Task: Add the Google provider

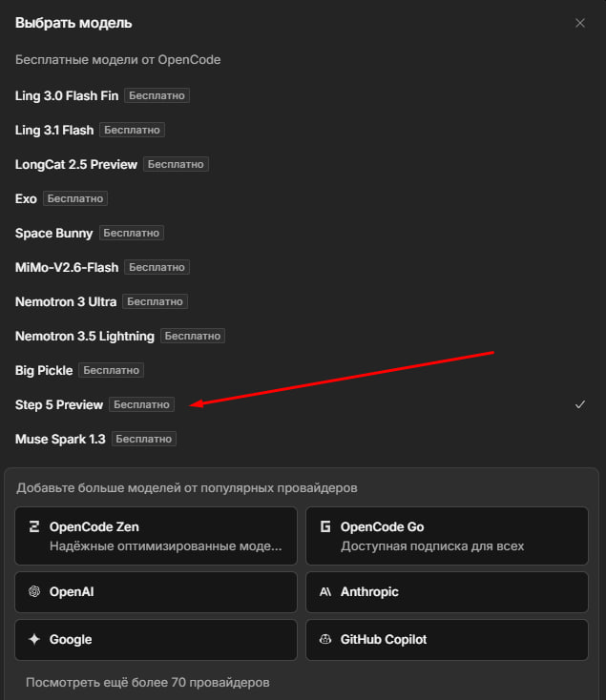Action: coord(156,640)
